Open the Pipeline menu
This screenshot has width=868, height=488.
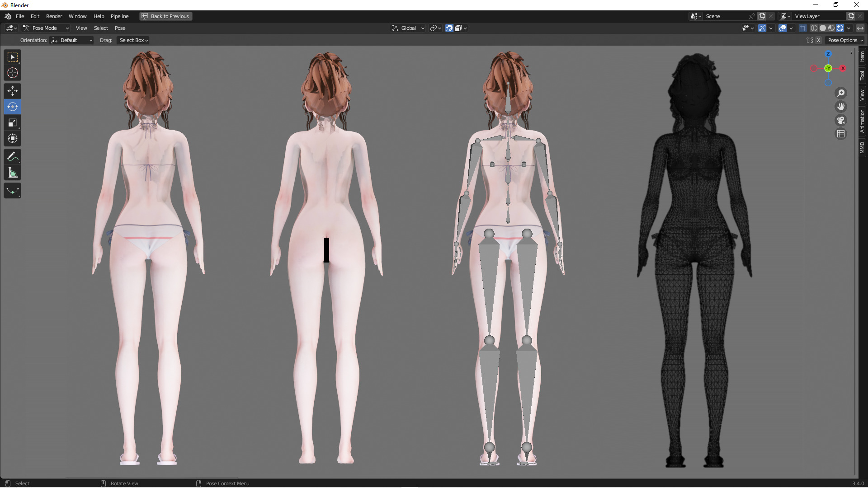coord(119,16)
